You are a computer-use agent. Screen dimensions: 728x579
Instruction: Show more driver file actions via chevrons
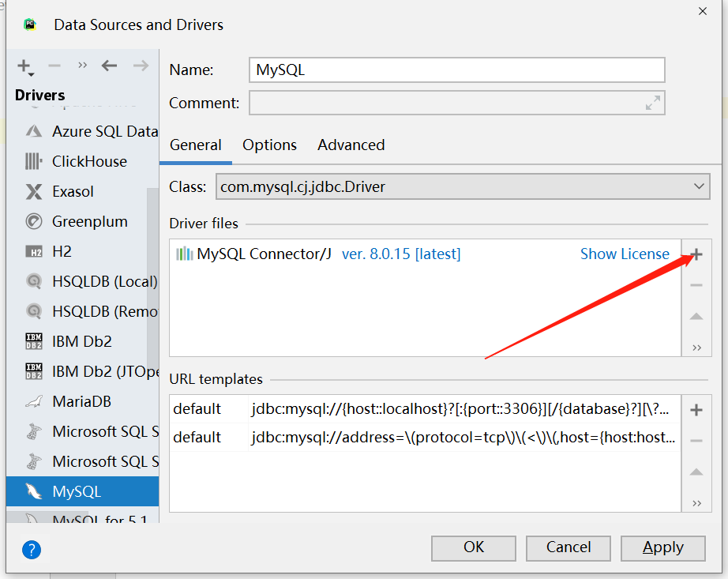pyautogui.click(x=696, y=348)
